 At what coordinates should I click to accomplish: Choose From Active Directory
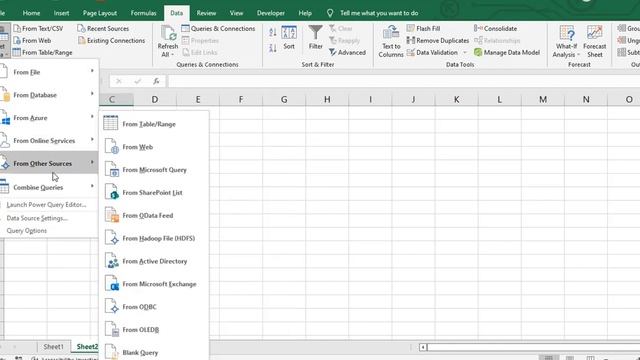click(154, 261)
